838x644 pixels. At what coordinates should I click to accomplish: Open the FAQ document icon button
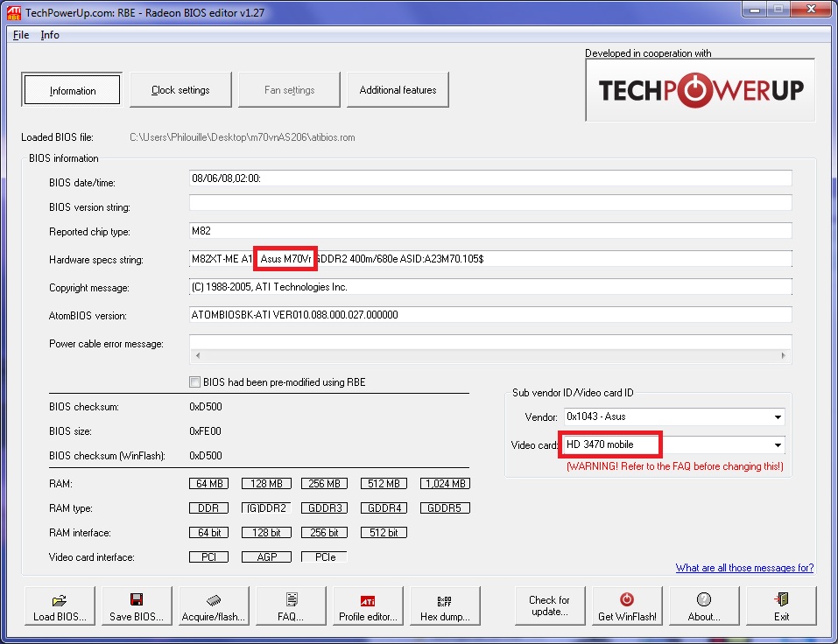click(291, 600)
